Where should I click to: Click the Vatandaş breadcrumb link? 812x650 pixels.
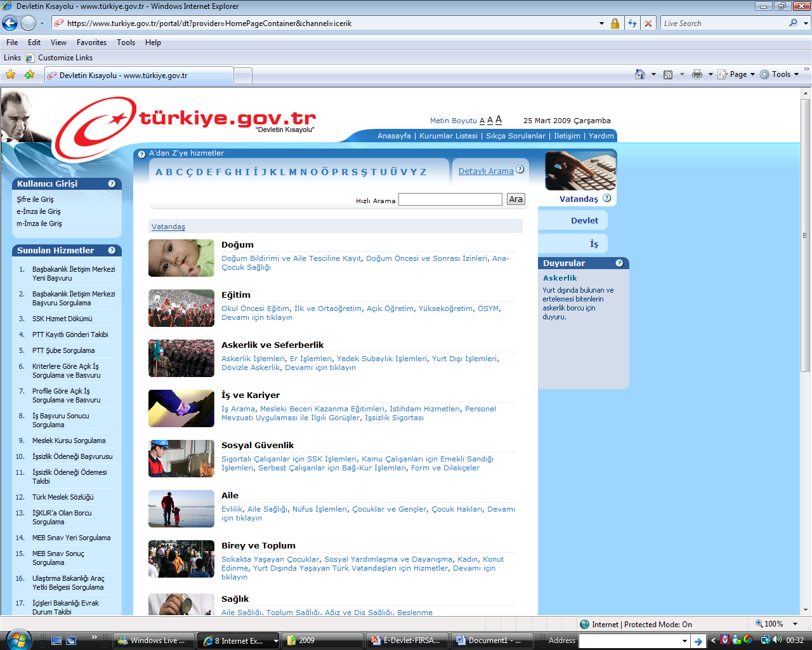coord(168,227)
